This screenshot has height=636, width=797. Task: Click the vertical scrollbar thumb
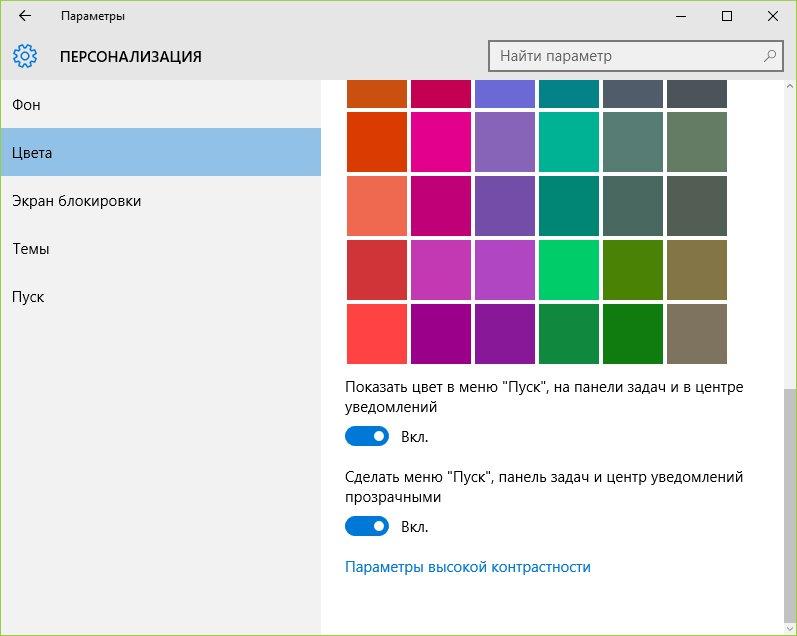click(x=790, y=506)
